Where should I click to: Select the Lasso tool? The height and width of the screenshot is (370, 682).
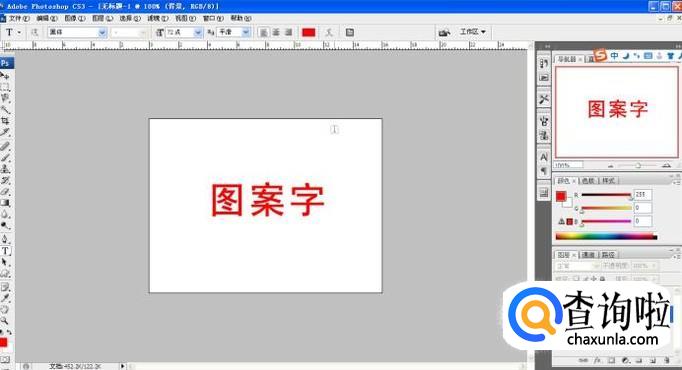(x=5, y=98)
